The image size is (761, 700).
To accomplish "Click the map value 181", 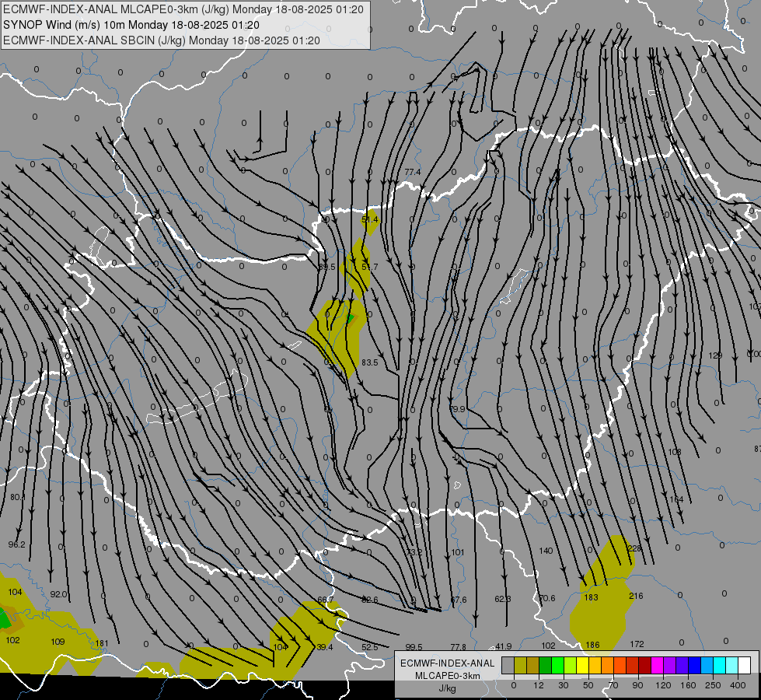I will [102, 644].
